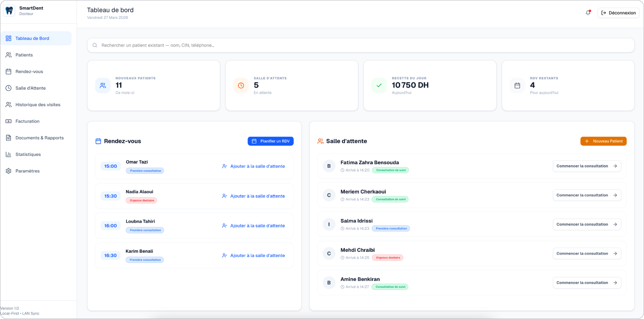Add Nadia Alaoui to the waiting room
The image size is (644, 319).
click(254, 196)
